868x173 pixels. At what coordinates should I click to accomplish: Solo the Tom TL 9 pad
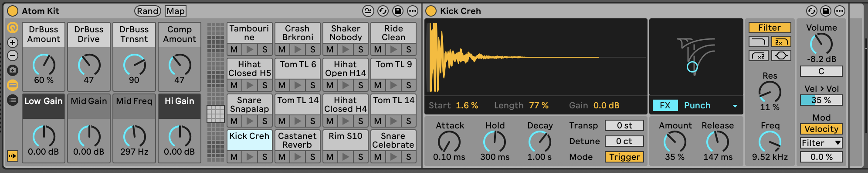coord(409,85)
